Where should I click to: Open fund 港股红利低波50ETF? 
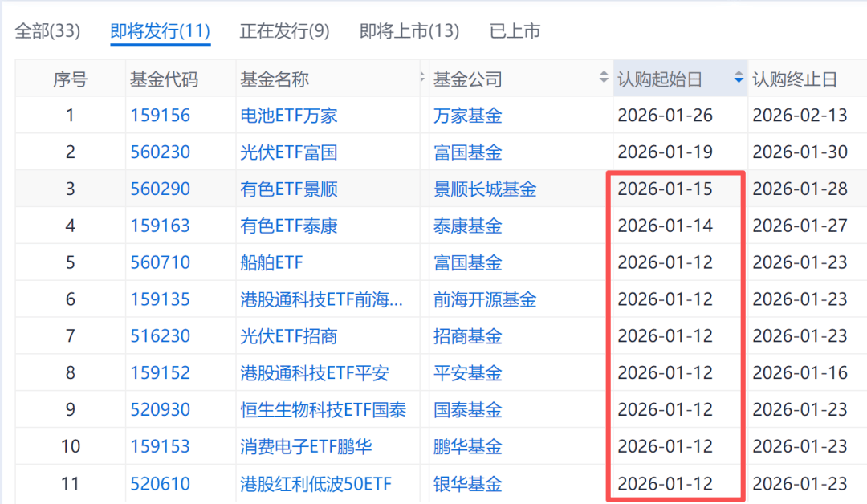(x=315, y=484)
